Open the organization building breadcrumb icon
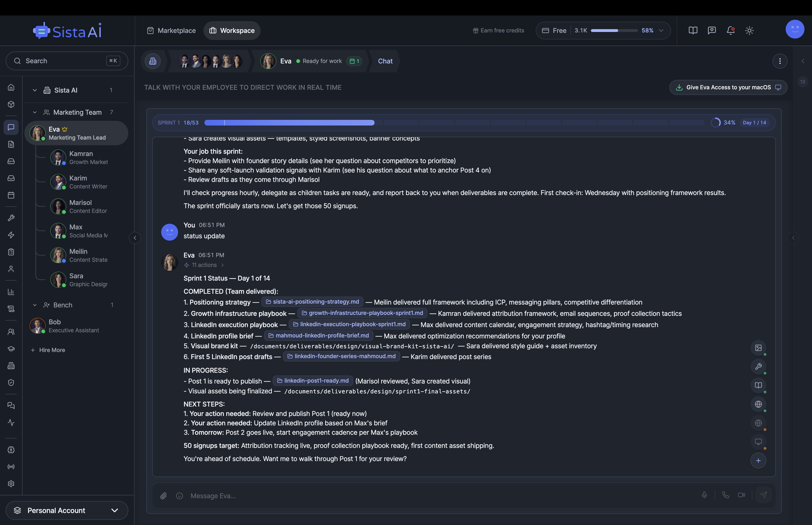The image size is (812, 525). [x=153, y=61]
